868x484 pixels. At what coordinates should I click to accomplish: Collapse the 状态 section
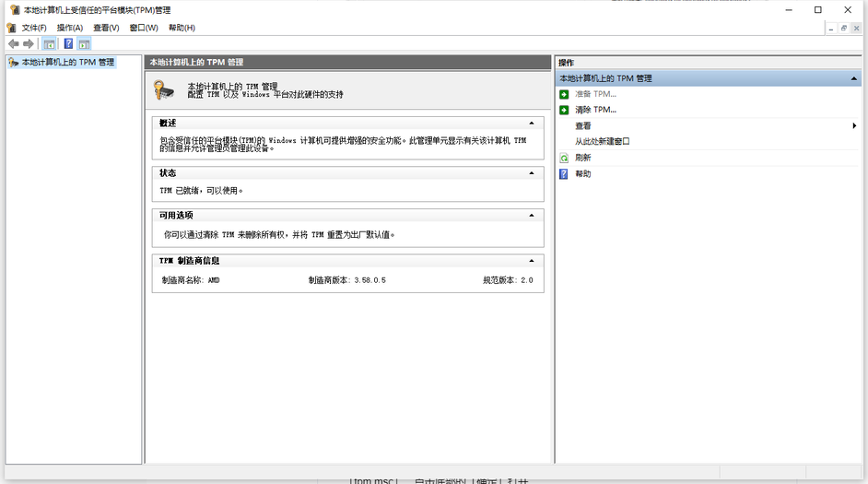pos(532,173)
